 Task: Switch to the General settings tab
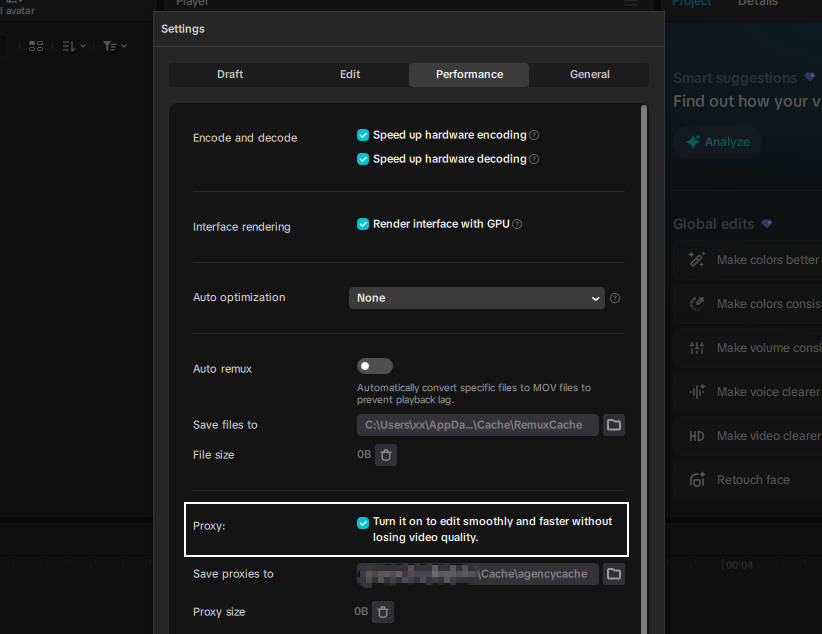589,74
